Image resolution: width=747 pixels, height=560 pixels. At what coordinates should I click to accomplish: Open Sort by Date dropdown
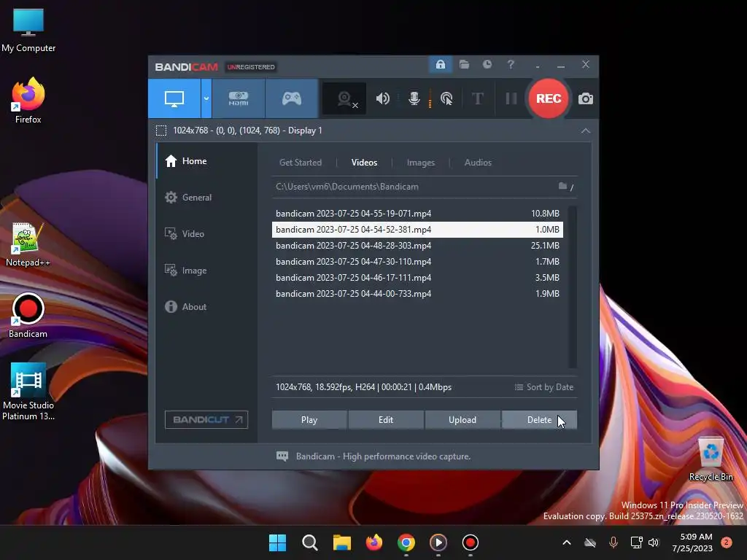click(544, 387)
